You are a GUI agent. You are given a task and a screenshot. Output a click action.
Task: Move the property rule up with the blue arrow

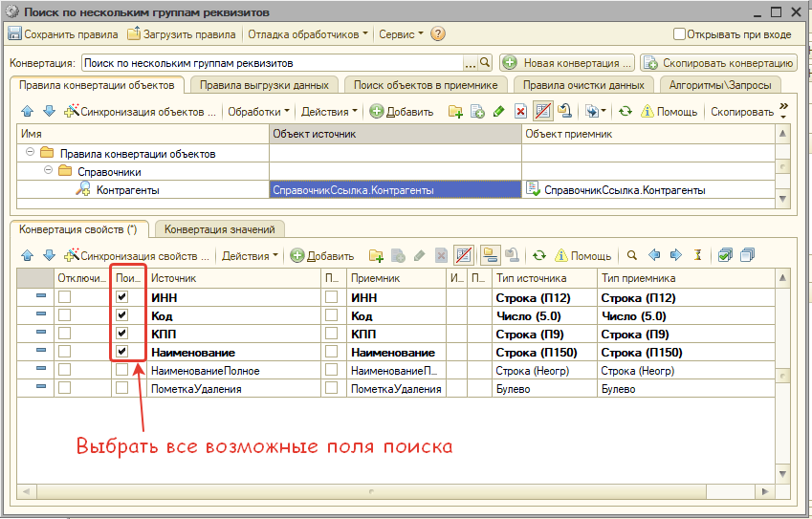pyautogui.click(x=28, y=255)
